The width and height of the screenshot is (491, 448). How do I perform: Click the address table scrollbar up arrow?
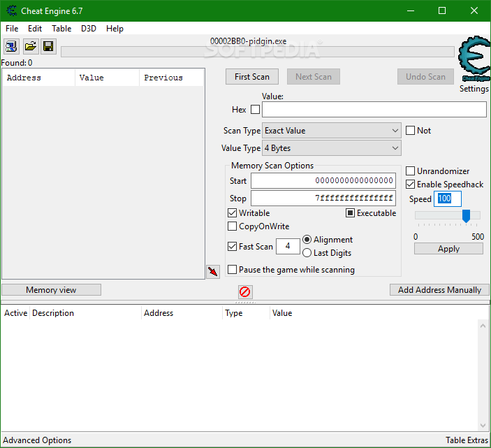483,326
